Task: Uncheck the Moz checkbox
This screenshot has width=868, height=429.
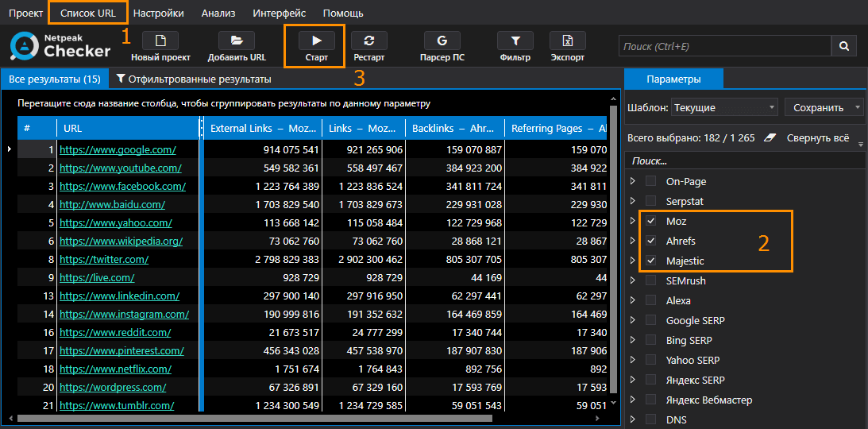Action: pos(651,221)
